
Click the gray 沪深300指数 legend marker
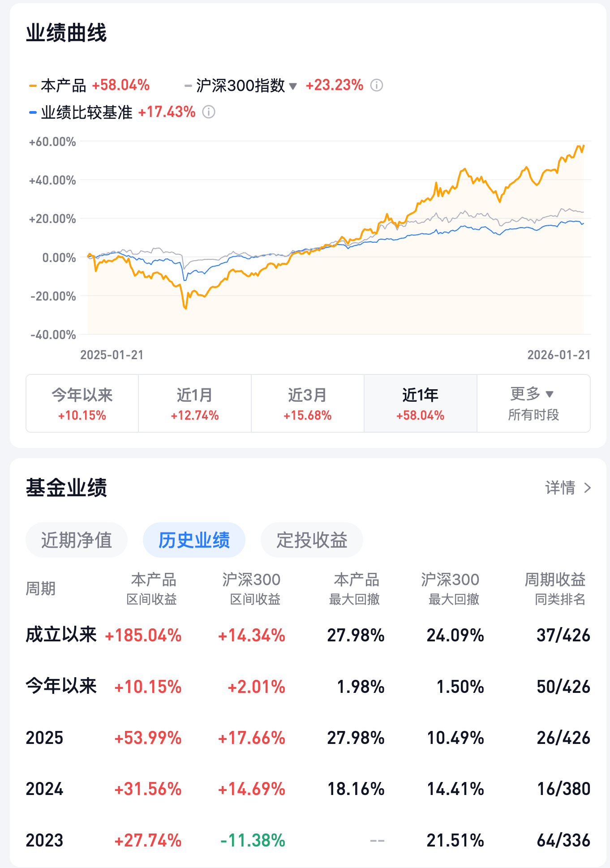[189, 86]
